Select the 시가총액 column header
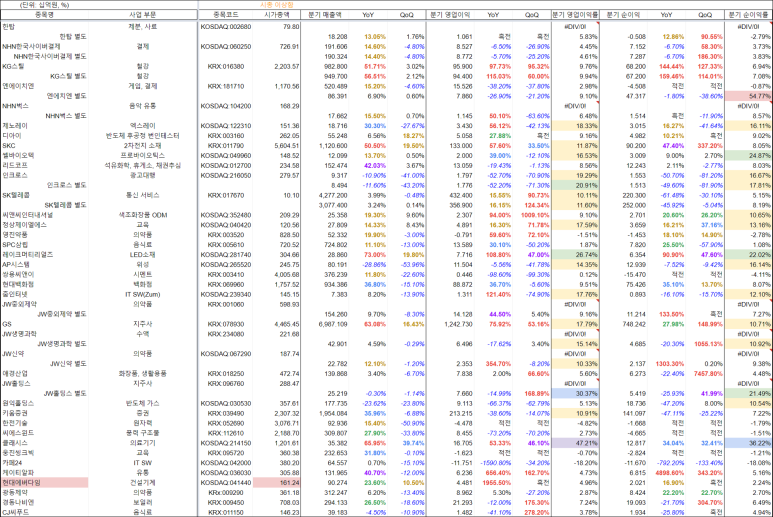The width and height of the screenshot is (773, 517). click(277, 15)
